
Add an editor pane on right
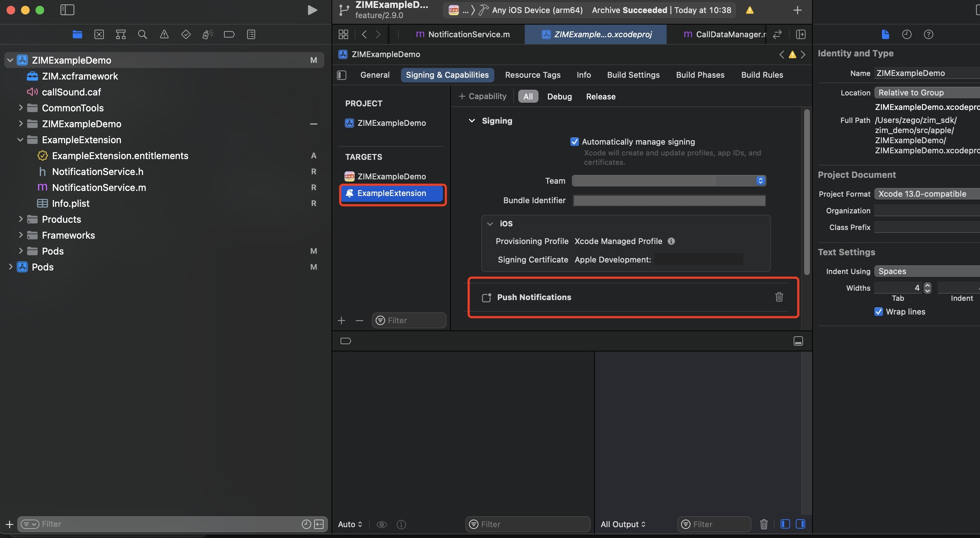click(x=801, y=35)
